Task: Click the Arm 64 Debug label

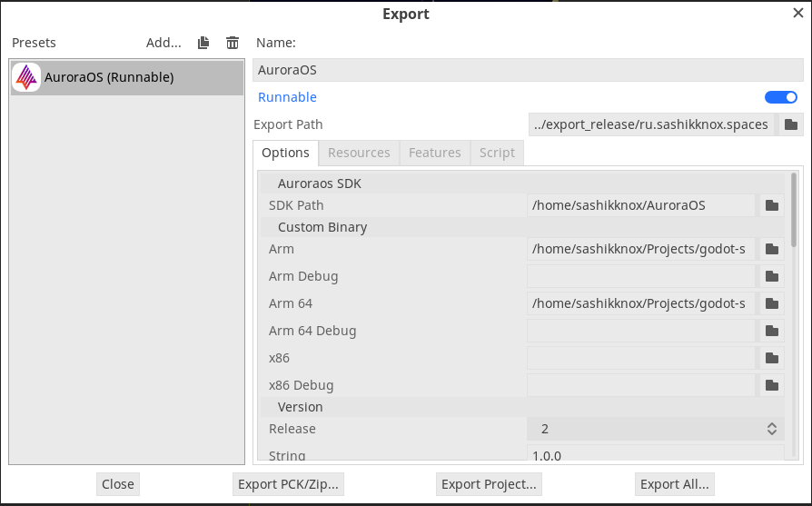Action: (x=312, y=331)
